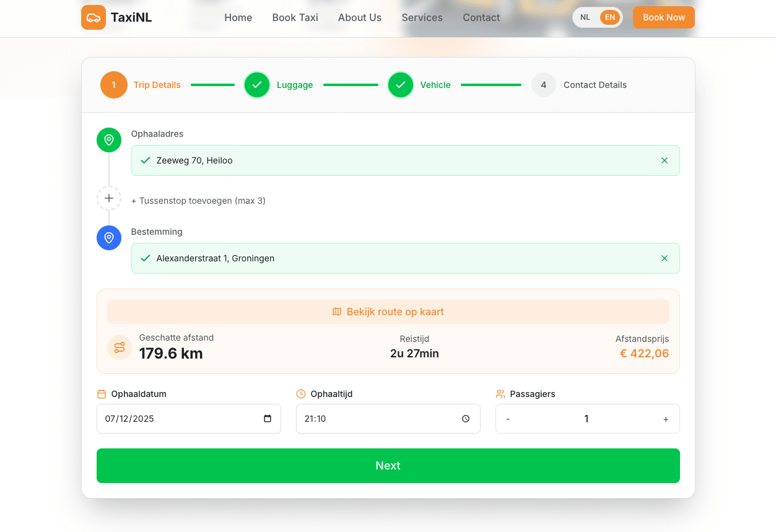Select the Luggage step in the progress bar
The height and width of the screenshot is (532, 776).
(257, 85)
